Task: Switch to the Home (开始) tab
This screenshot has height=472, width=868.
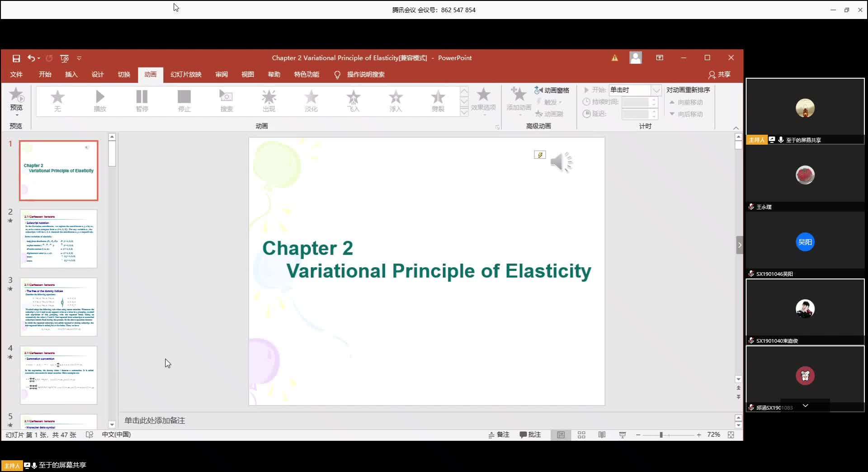Action: (45, 75)
